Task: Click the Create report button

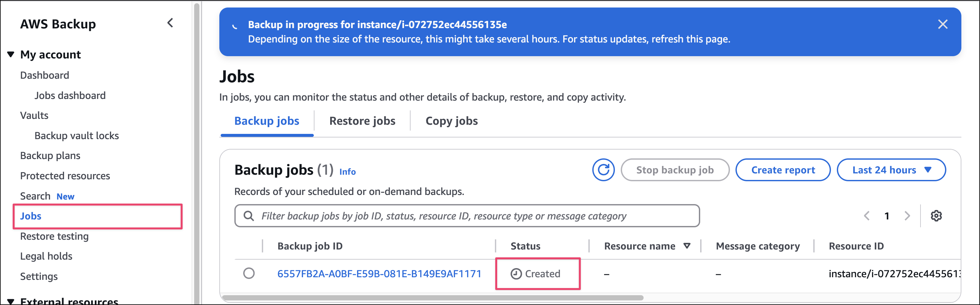Action: [783, 170]
